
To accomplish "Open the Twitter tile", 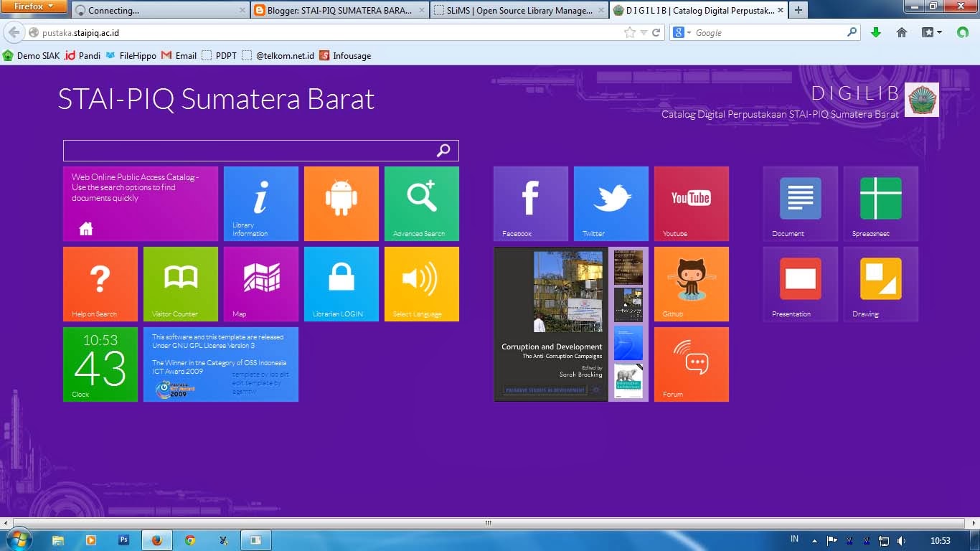I will tap(611, 204).
